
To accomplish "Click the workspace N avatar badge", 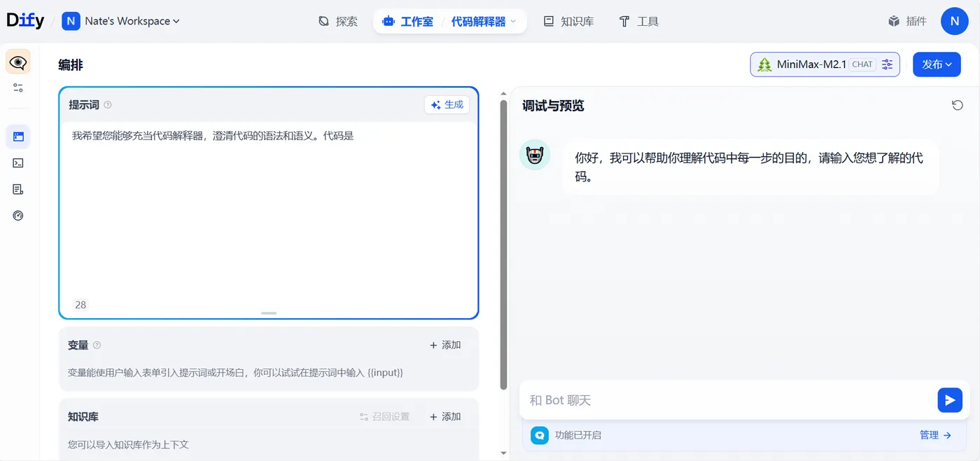I will [71, 21].
